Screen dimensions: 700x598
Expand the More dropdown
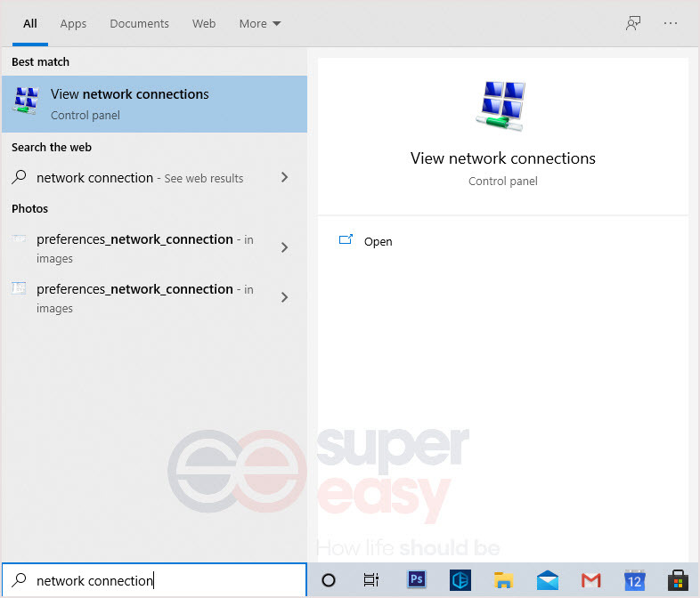(x=260, y=24)
